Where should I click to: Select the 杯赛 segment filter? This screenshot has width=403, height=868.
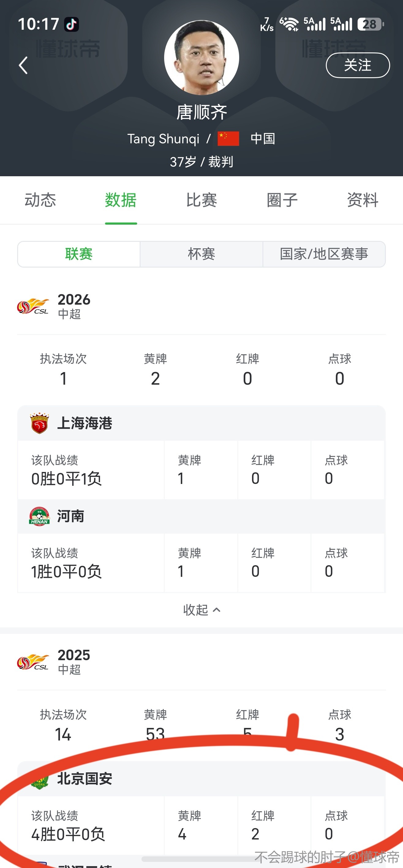pyautogui.click(x=201, y=254)
